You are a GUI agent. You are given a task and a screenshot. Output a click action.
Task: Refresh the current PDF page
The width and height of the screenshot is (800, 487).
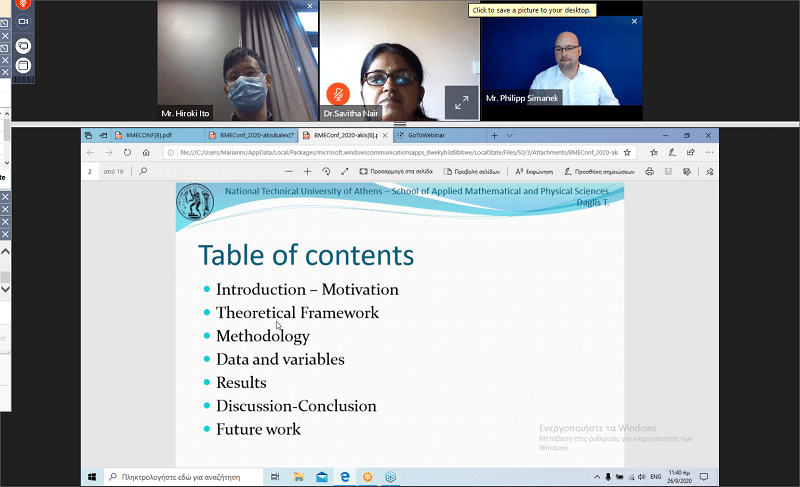point(127,153)
